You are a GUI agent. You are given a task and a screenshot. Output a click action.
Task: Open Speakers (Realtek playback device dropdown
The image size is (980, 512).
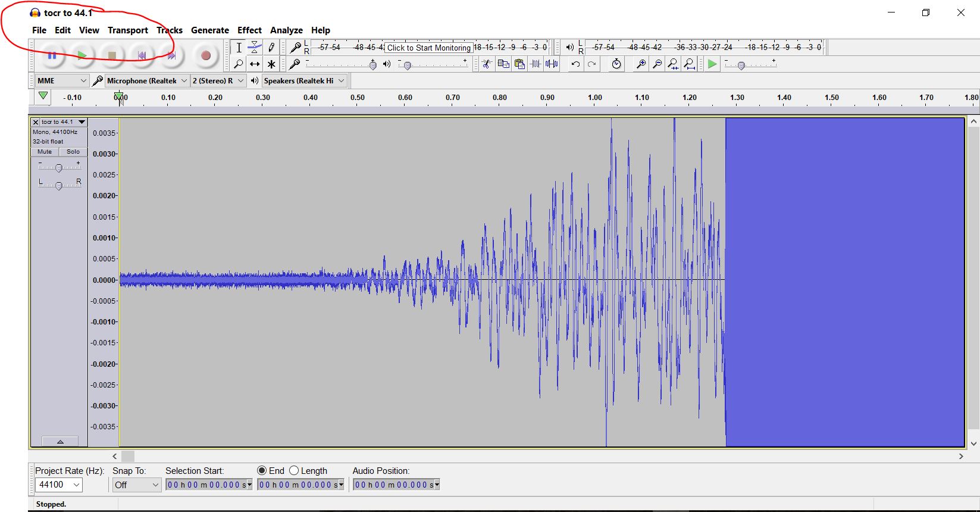305,80
